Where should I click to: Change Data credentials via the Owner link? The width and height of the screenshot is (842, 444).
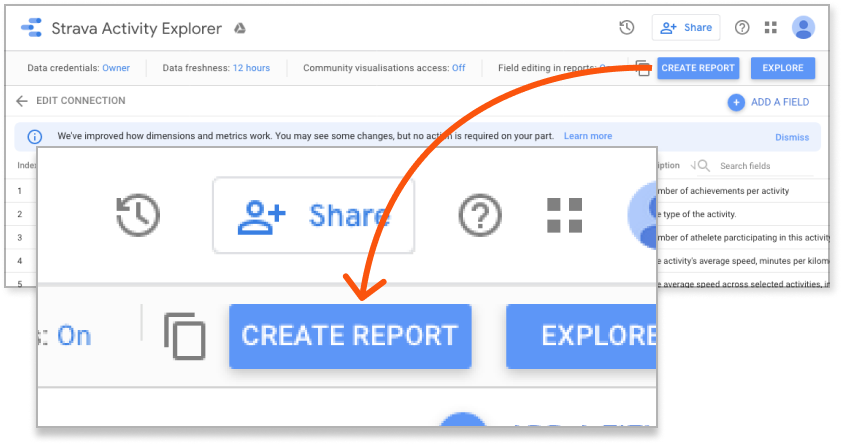(116, 68)
